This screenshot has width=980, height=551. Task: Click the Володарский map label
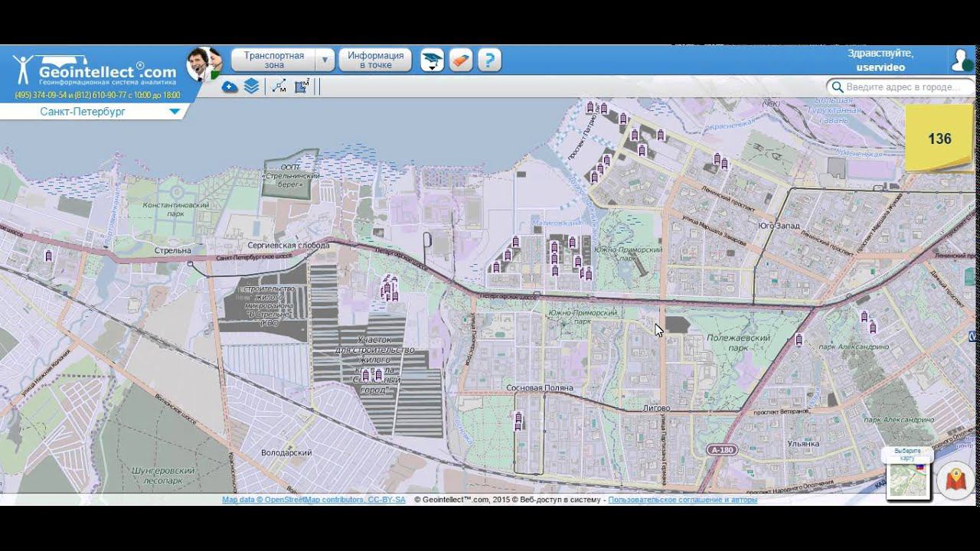(x=286, y=453)
